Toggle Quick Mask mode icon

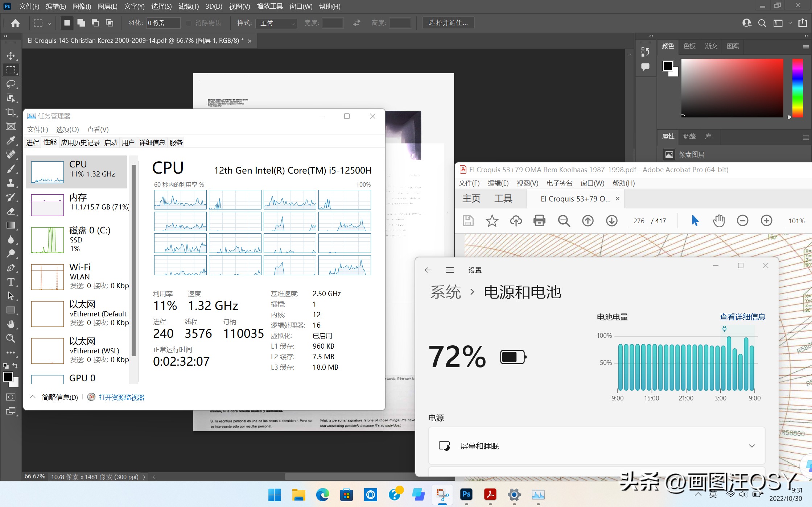click(x=11, y=397)
